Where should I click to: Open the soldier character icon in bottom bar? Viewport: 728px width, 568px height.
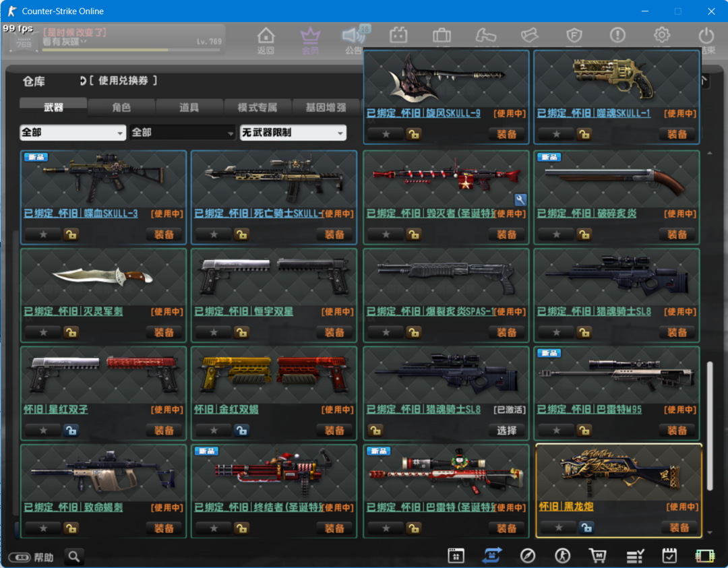pyautogui.click(x=562, y=555)
